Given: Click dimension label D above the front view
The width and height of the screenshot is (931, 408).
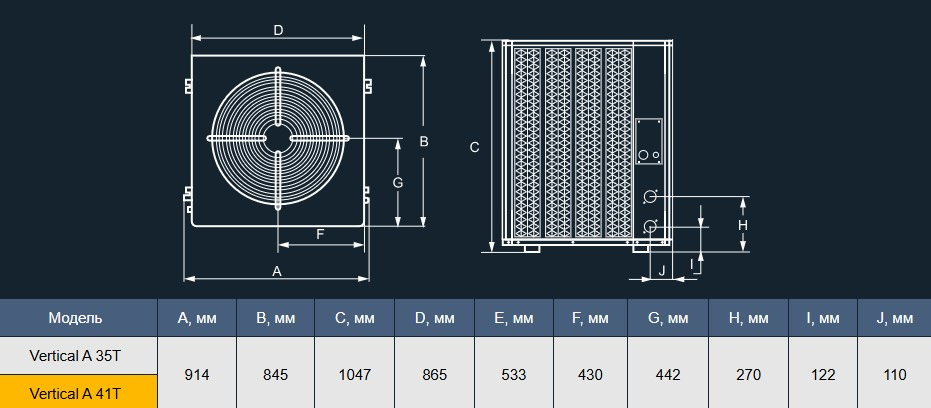Looking at the screenshot, I should click(278, 31).
